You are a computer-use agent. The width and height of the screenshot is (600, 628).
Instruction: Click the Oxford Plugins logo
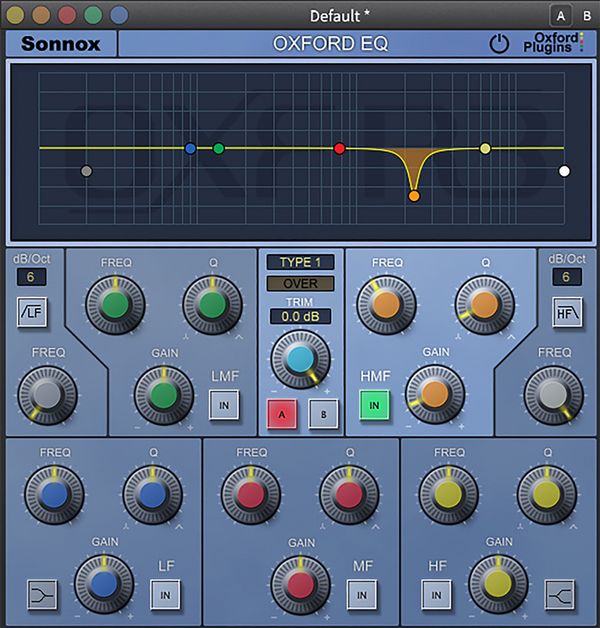553,42
